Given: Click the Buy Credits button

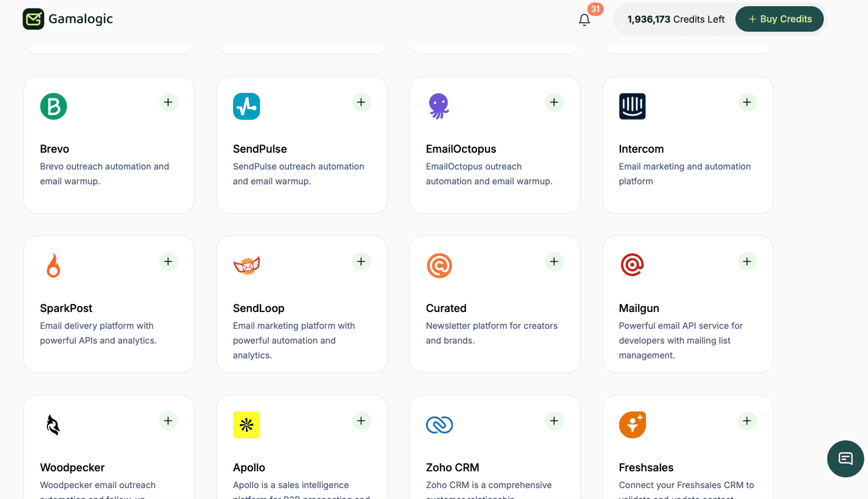Looking at the screenshot, I should pyautogui.click(x=779, y=19).
